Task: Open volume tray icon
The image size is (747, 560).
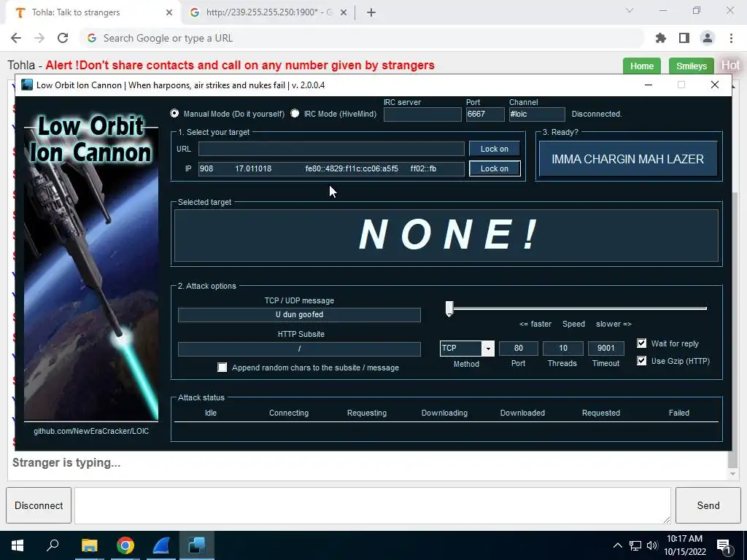Action: [652, 545]
